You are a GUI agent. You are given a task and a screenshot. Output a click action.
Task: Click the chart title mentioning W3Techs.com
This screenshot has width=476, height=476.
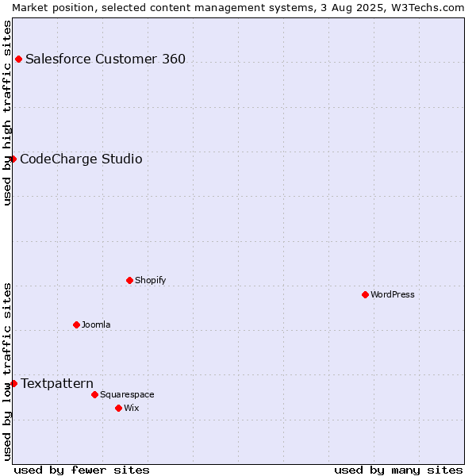click(x=238, y=8)
